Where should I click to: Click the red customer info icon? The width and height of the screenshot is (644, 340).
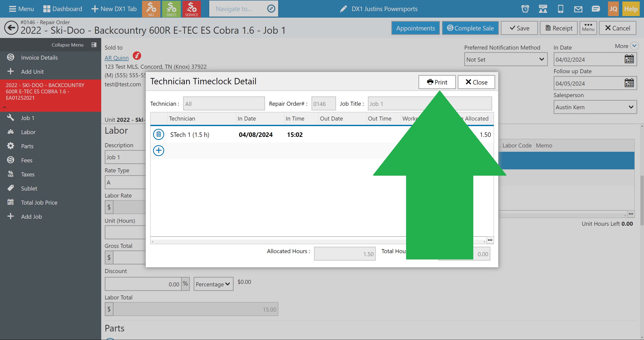[137, 56]
